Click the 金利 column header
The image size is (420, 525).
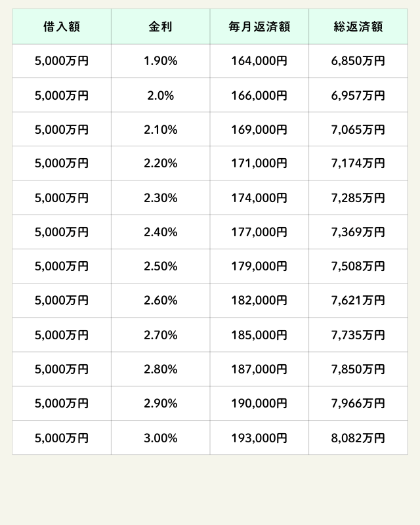coord(161,27)
